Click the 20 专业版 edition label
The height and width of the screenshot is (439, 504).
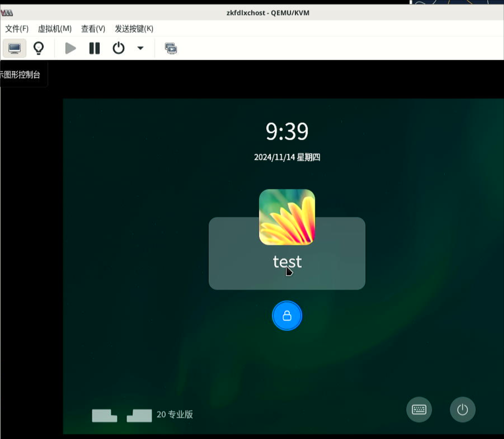coord(175,414)
